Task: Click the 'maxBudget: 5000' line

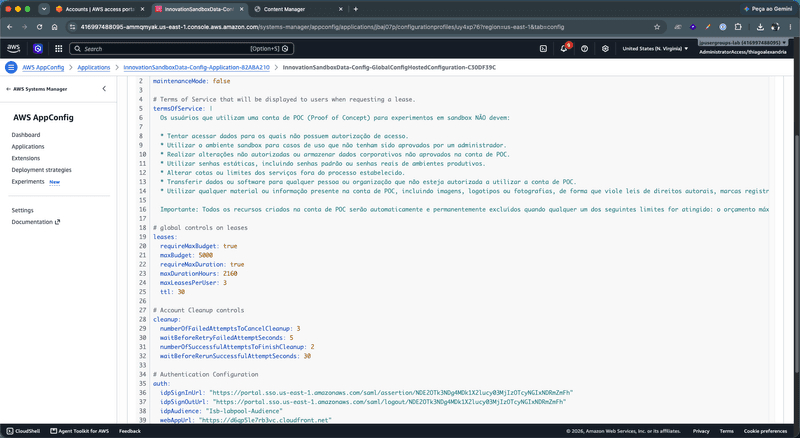Action: click(186, 255)
